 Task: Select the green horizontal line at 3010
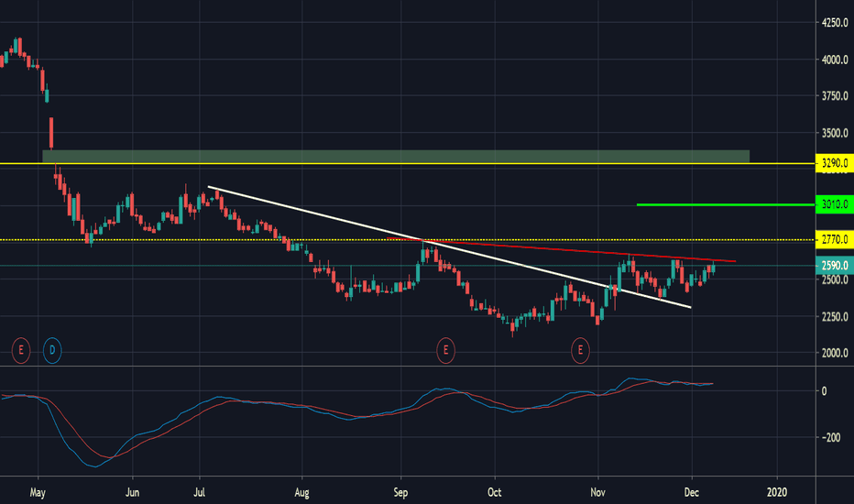click(x=726, y=205)
